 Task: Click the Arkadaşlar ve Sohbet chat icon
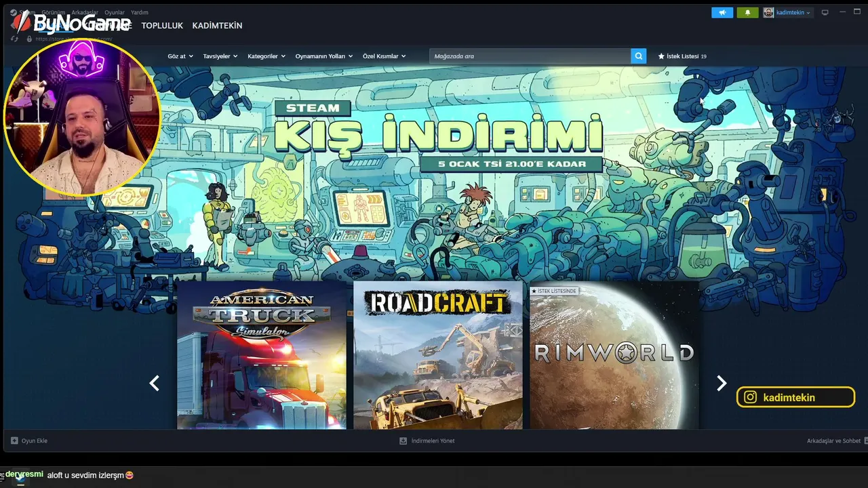coord(865,441)
